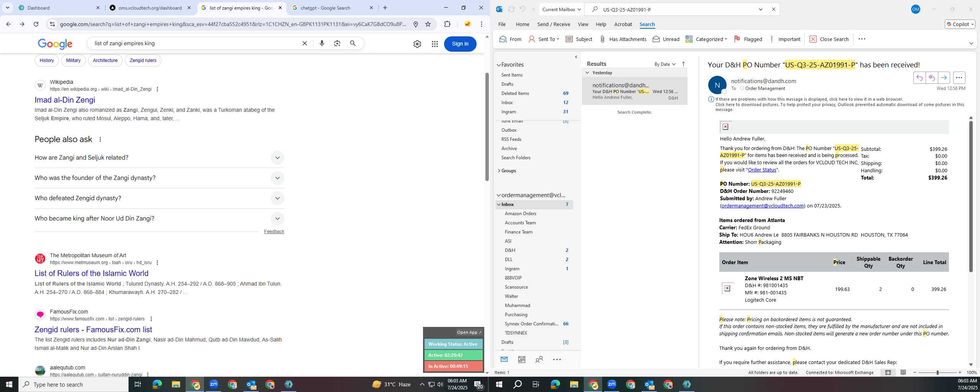Image resolution: width=980 pixels, height=392 pixels.
Task: Open Outlook File menu
Action: click(x=501, y=24)
